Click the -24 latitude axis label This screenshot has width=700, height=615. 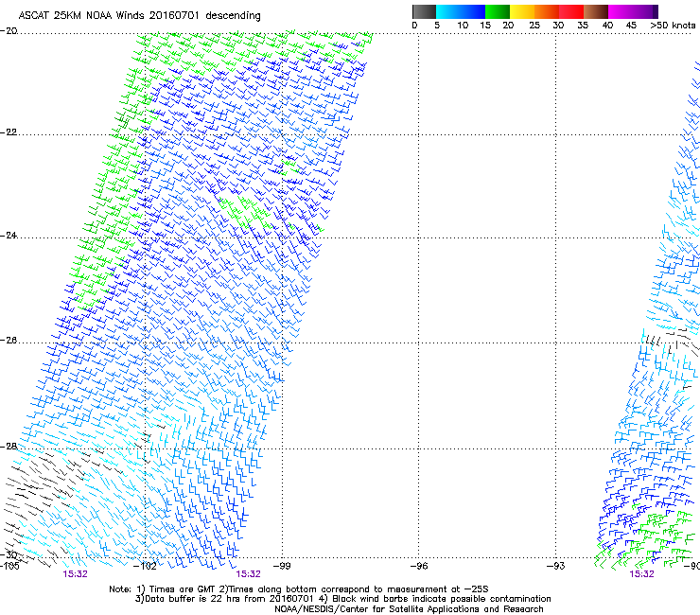9,236
